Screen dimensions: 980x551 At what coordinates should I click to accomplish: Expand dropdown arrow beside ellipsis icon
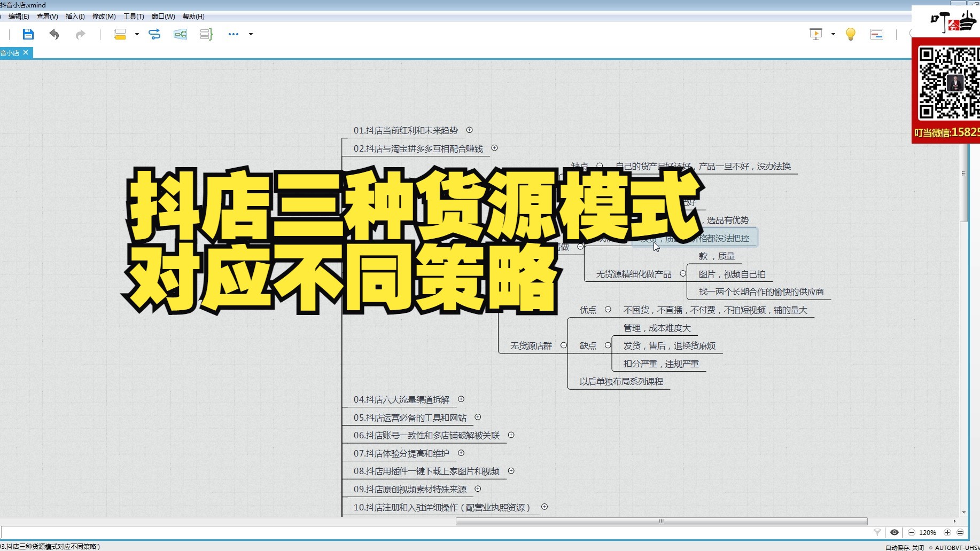click(251, 34)
